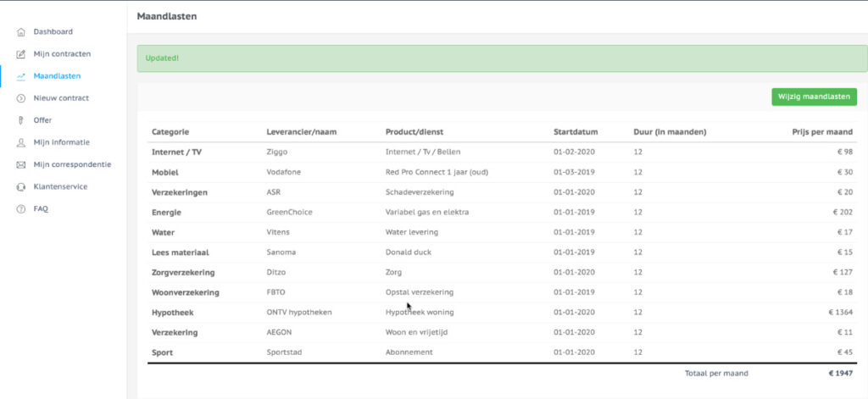The height and width of the screenshot is (399, 868).
Task: Navigate to Mijn informatie
Action: tap(61, 143)
